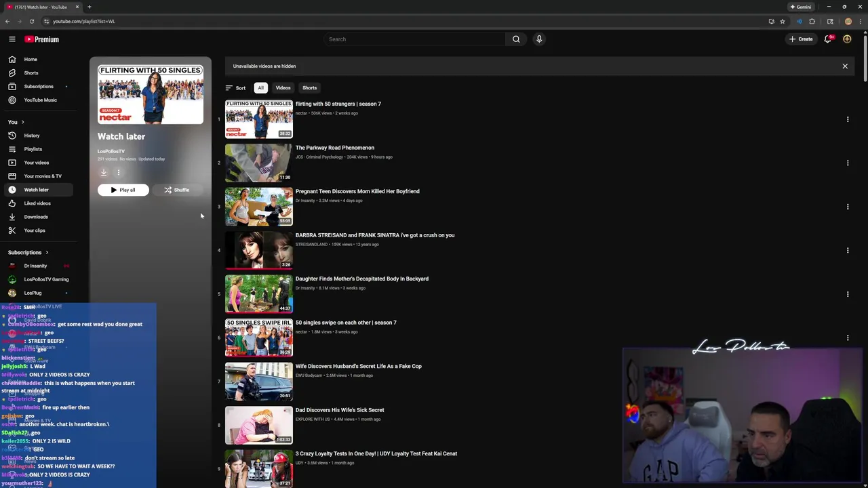Open LosPollosTV Gaming subscription
This screenshot has width=868, height=488.
coord(38,279)
